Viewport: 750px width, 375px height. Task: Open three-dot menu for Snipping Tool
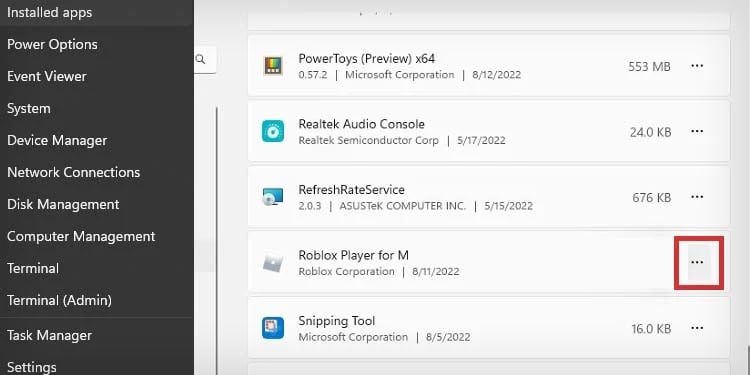click(x=697, y=328)
